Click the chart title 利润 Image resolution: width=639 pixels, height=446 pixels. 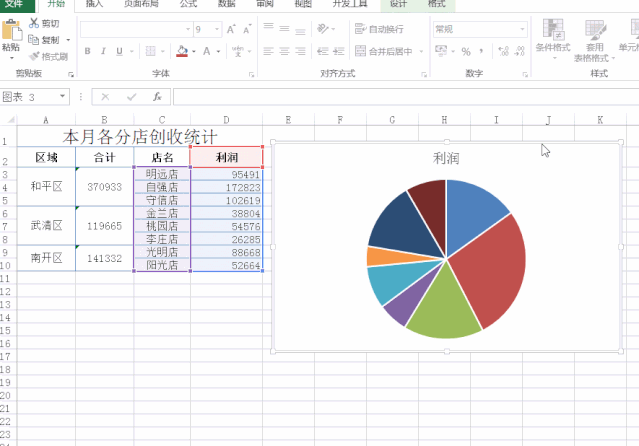point(446,158)
